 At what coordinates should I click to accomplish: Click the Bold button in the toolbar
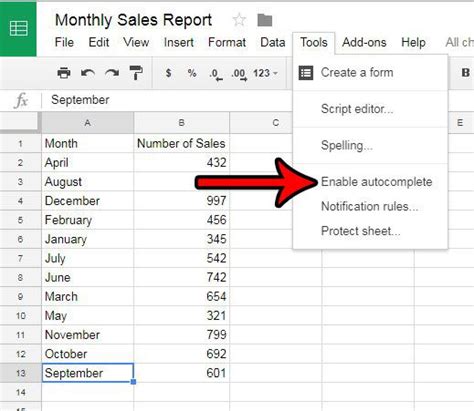pyautogui.click(x=466, y=73)
